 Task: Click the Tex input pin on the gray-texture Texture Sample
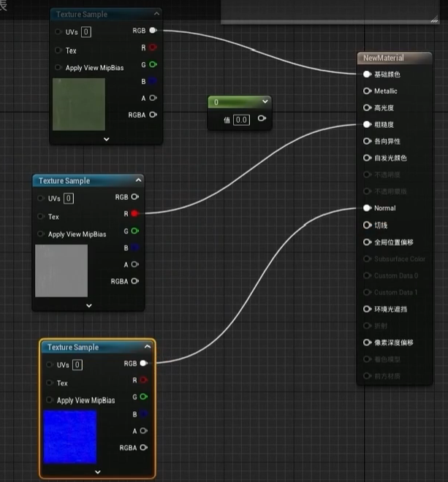[x=41, y=216]
